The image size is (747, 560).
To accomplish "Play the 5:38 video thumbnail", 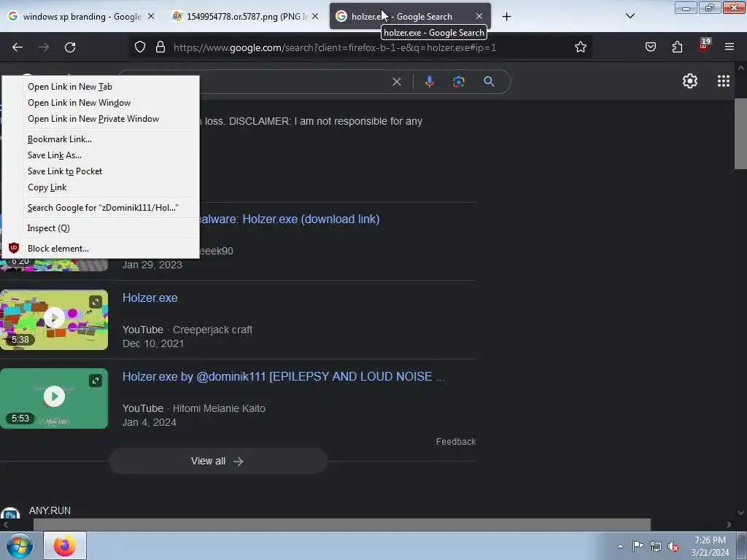I will point(54,319).
